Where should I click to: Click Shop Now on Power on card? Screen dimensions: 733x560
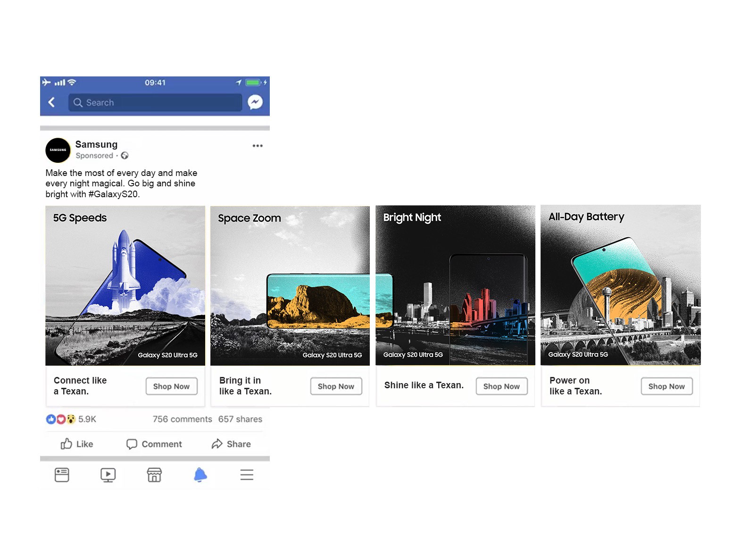coord(666,386)
